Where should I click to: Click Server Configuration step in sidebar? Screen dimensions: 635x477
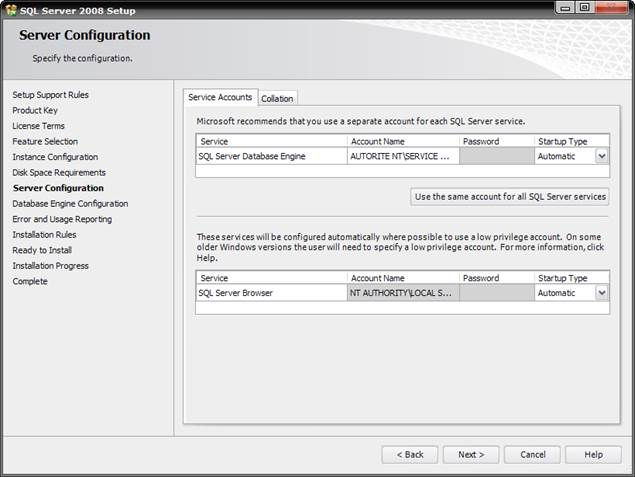(x=58, y=188)
